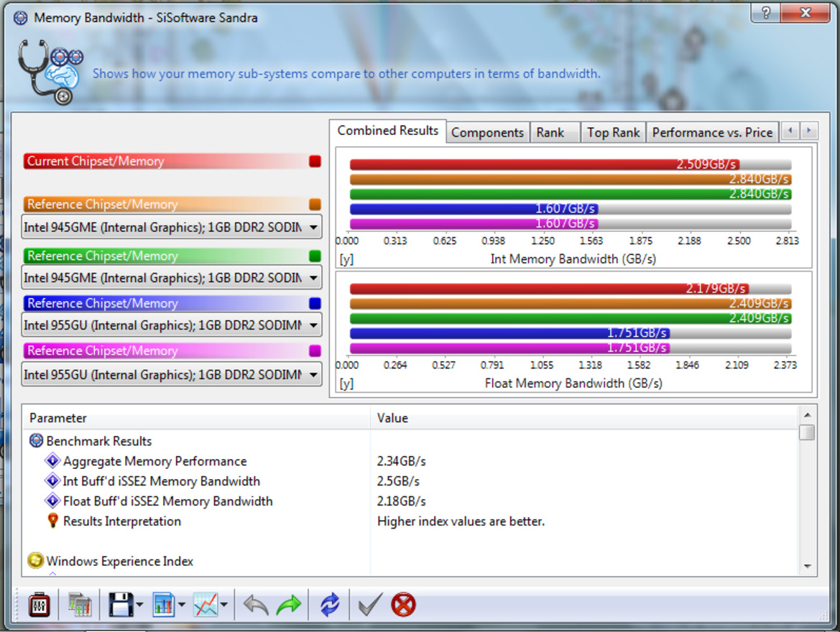Open the green Intel 945GME reference chipset dropdown

tap(313, 278)
